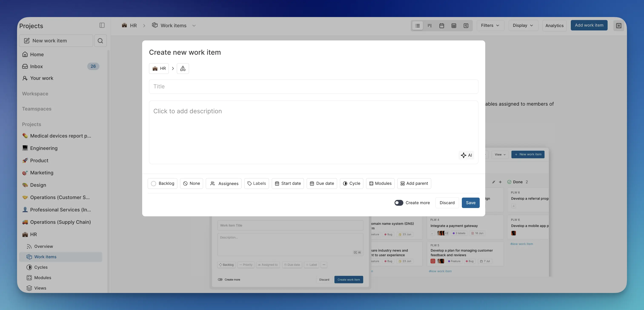Open the Filters dropdown
644x310 pixels.
pyautogui.click(x=490, y=26)
